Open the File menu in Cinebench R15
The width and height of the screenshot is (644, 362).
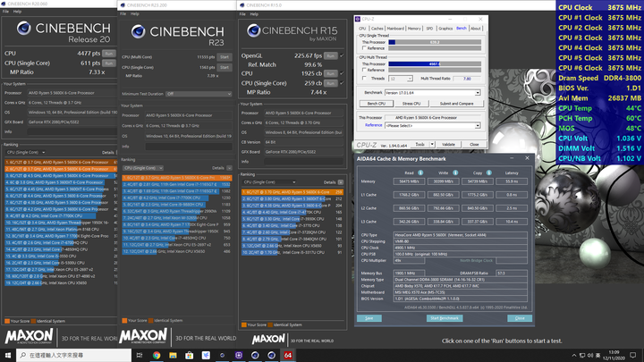click(x=242, y=14)
